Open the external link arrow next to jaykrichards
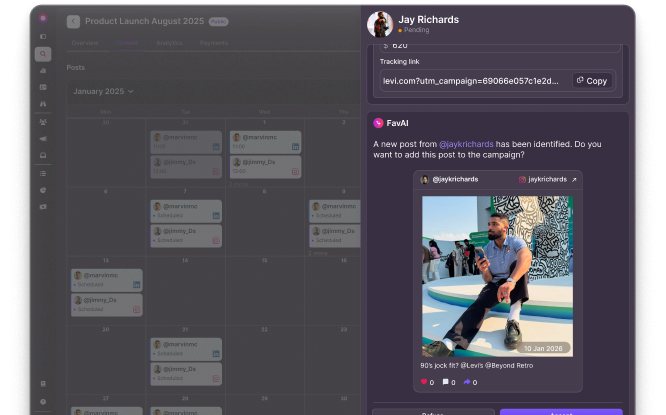Image resolution: width=666 pixels, height=415 pixels. [x=574, y=180]
